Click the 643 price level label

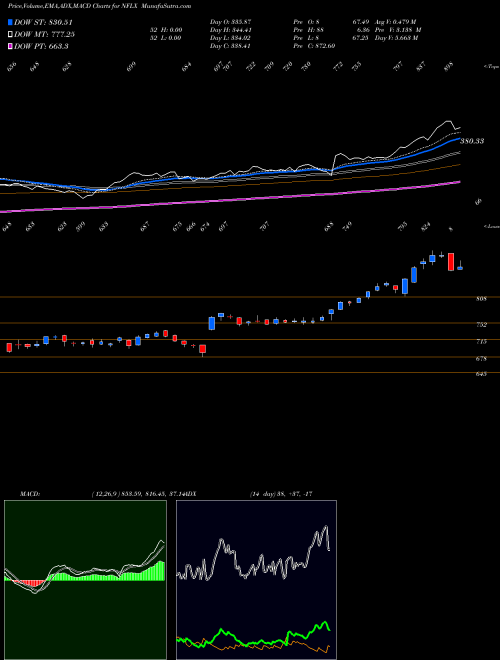tap(481, 374)
